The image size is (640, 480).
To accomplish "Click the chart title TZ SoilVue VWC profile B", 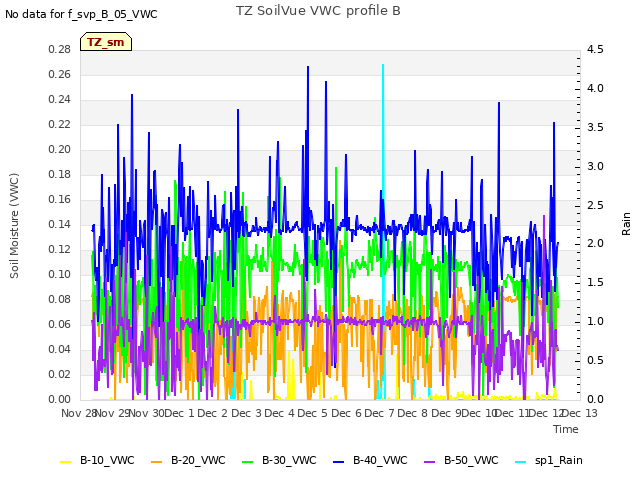I will pos(318,11).
